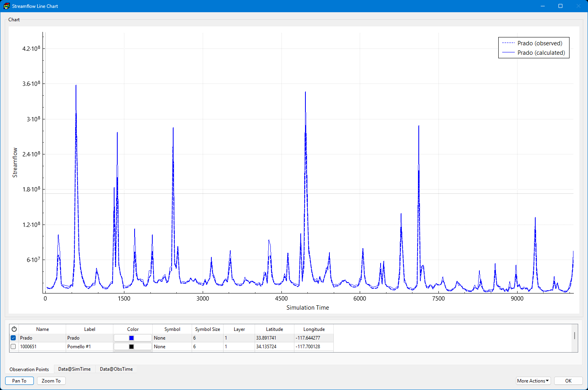Maximize the Streamflow Line Chart window
Viewport: 588px width, 390px height.
tap(560, 6)
